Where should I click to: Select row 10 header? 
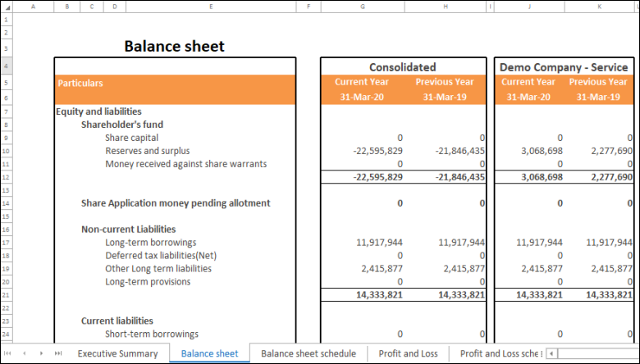coord(6,151)
